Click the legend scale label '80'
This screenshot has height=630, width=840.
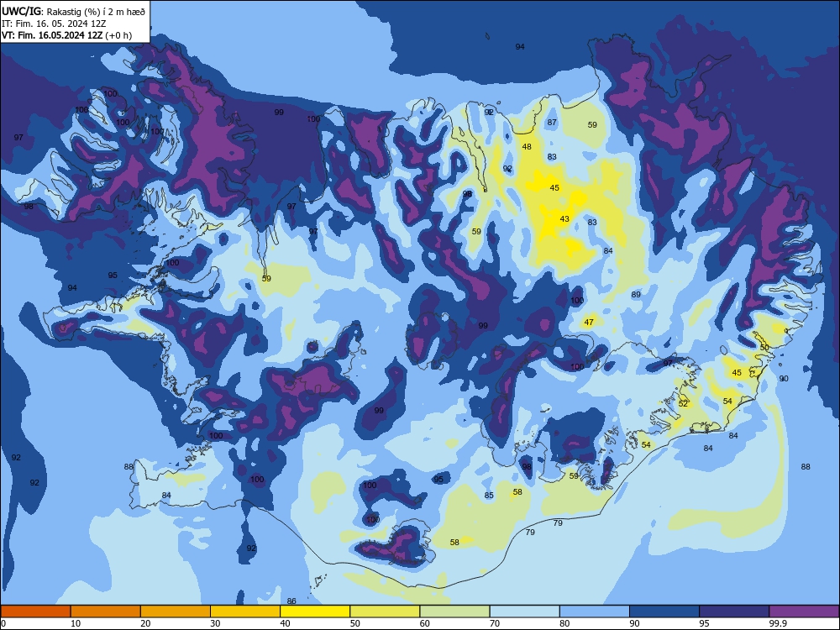point(564,623)
